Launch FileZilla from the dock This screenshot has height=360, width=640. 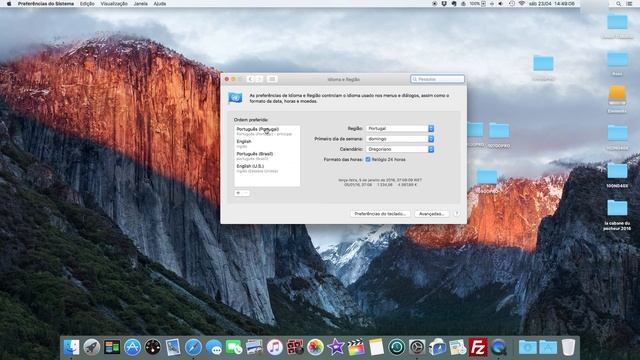pos(478,347)
